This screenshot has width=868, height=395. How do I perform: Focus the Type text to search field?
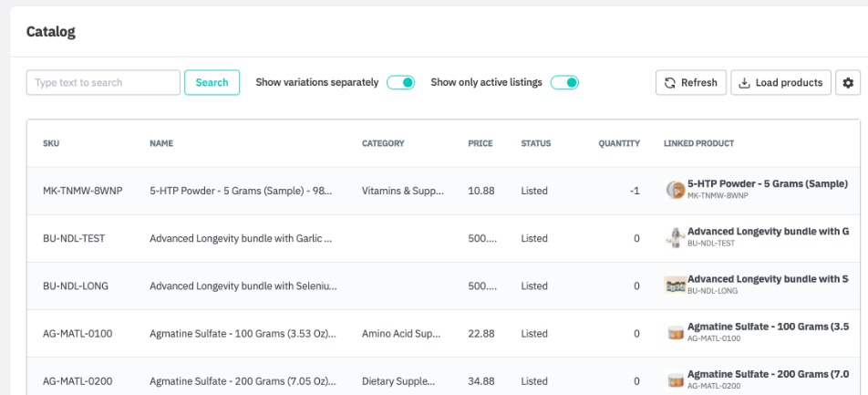103,83
